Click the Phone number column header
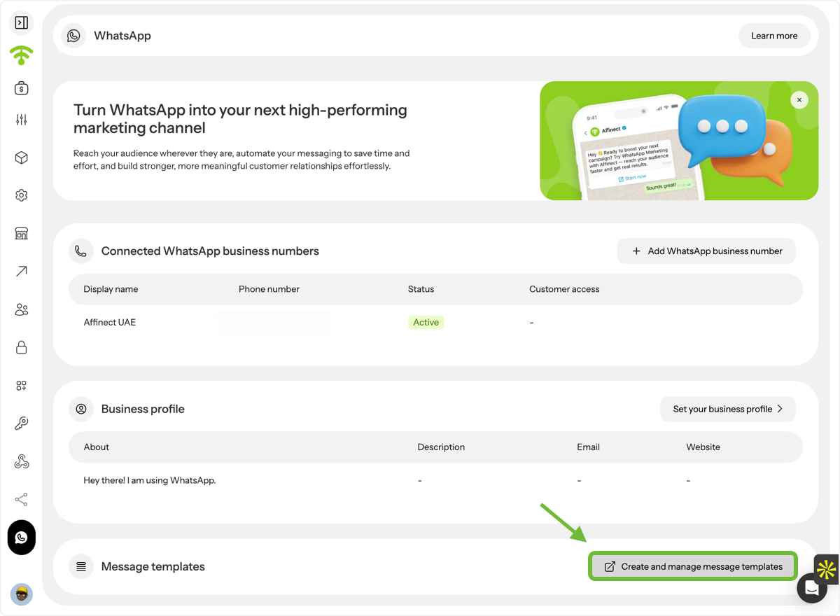The image size is (840, 616). (x=269, y=289)
